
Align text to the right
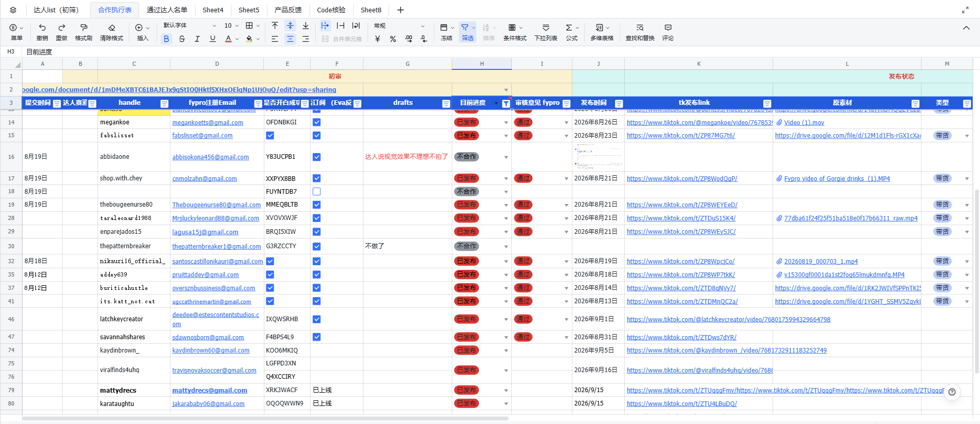(306, 39)
